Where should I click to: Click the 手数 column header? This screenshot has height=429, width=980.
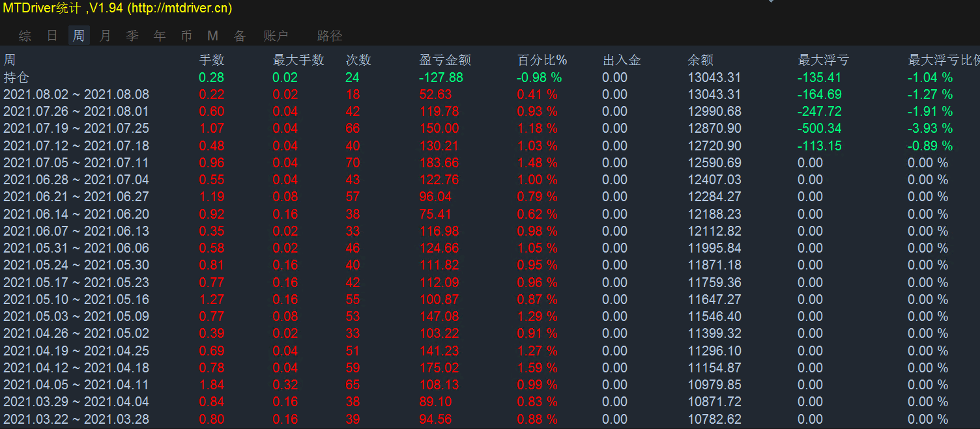coord(212,61)
